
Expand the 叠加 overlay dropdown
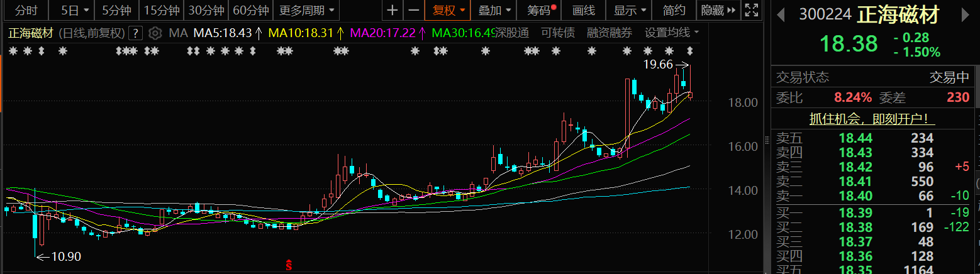(x=494, y=10)
